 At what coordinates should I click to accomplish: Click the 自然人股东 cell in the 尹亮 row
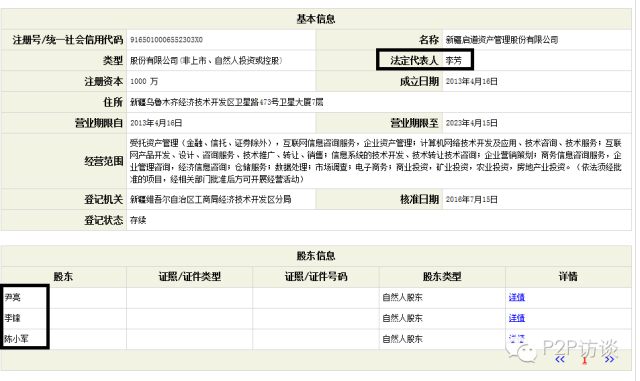(402, 297)
